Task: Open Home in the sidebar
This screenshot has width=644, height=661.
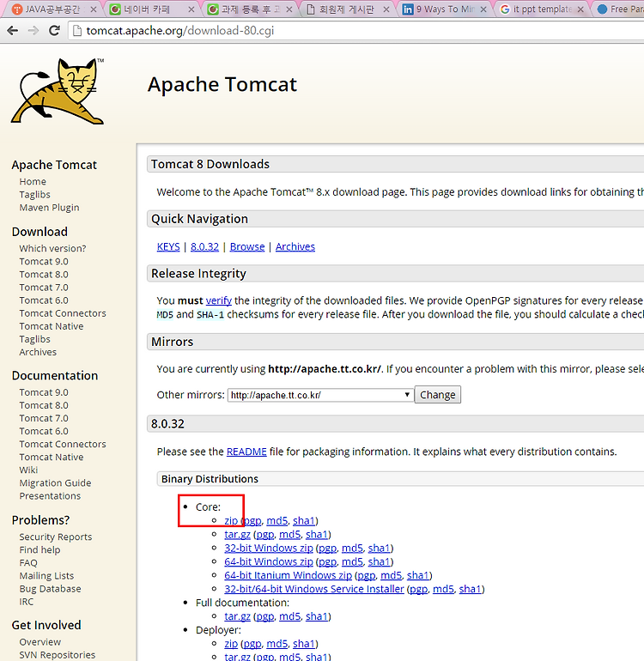Action: tap(33, 182)
